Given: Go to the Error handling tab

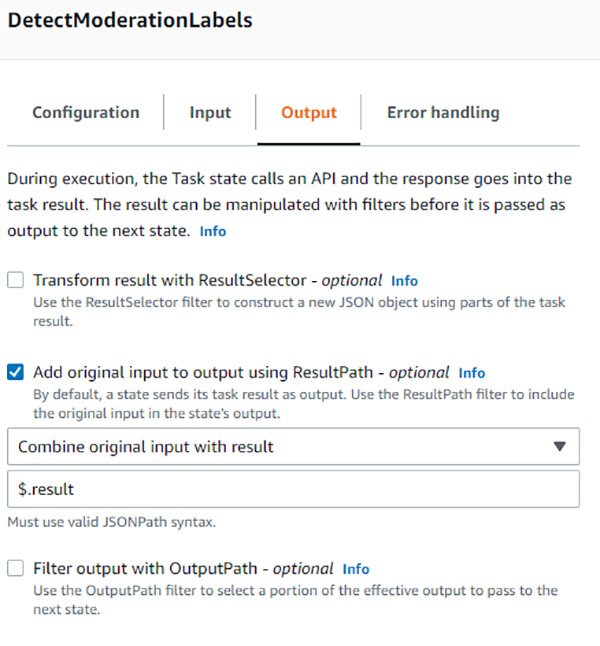Looking at the screenshot, I should click(x=443, y=113).
